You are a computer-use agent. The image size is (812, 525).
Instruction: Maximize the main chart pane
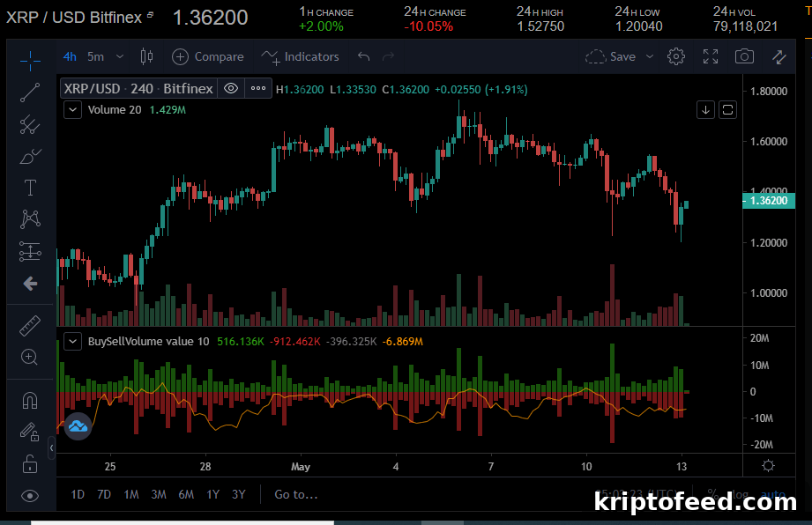pos(727,109)
